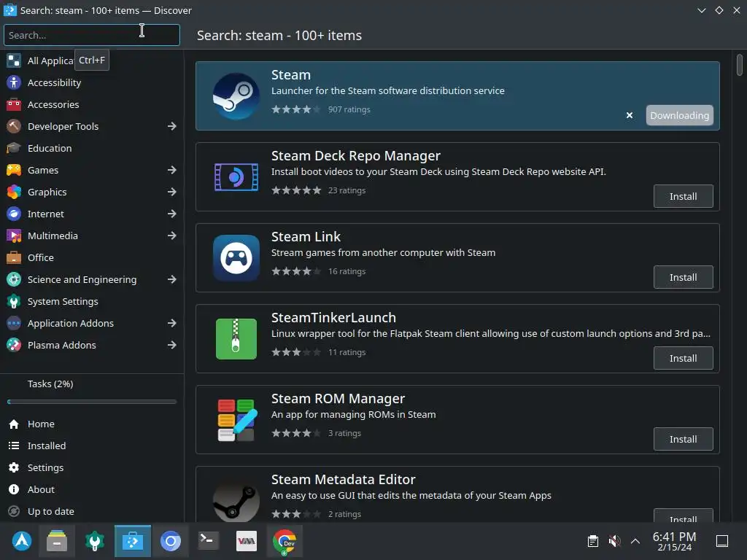Select the Accessibility category
The height and width of the screenshot is (560, 747).
(92, 82)
